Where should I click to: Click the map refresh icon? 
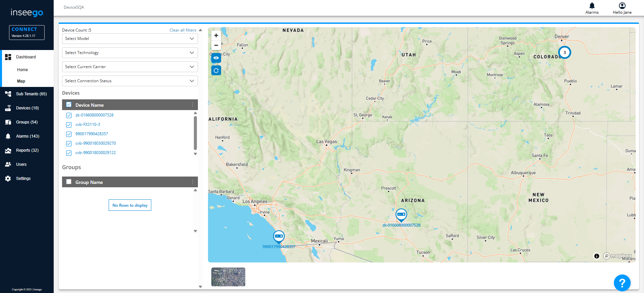(x=216, y=70)
